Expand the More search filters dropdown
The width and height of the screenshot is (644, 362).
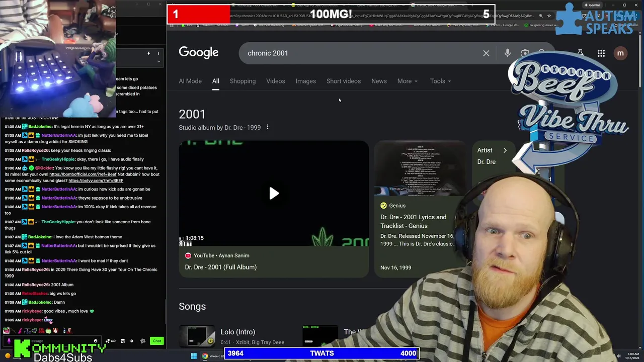point(407,81)
